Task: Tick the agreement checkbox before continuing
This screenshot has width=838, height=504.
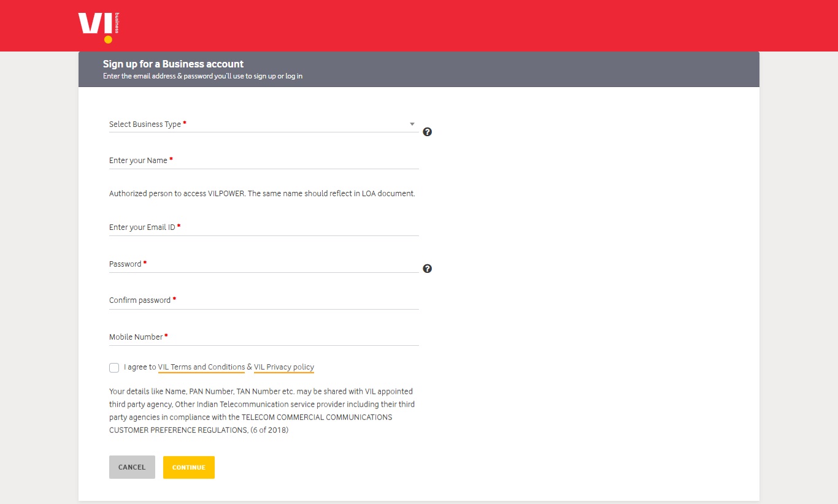Action: coord(114,367)
